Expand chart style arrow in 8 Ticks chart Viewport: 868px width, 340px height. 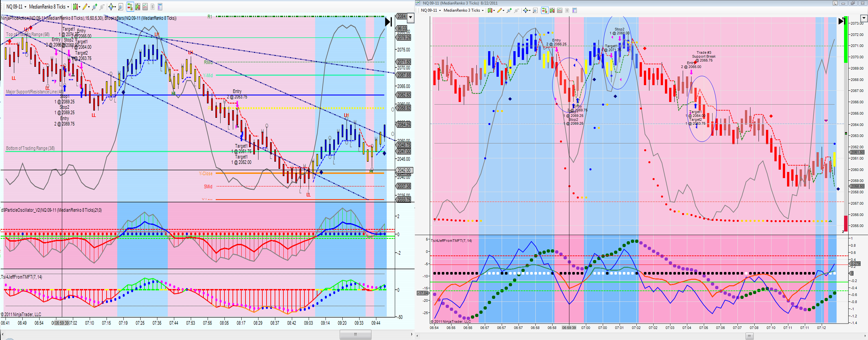[x=80, y=7]
